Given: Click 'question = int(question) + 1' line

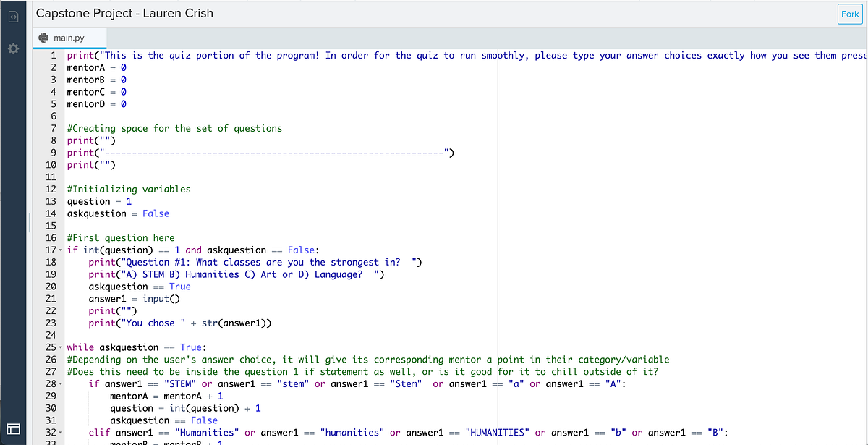Looking at the screenshot, I should 185,409.
